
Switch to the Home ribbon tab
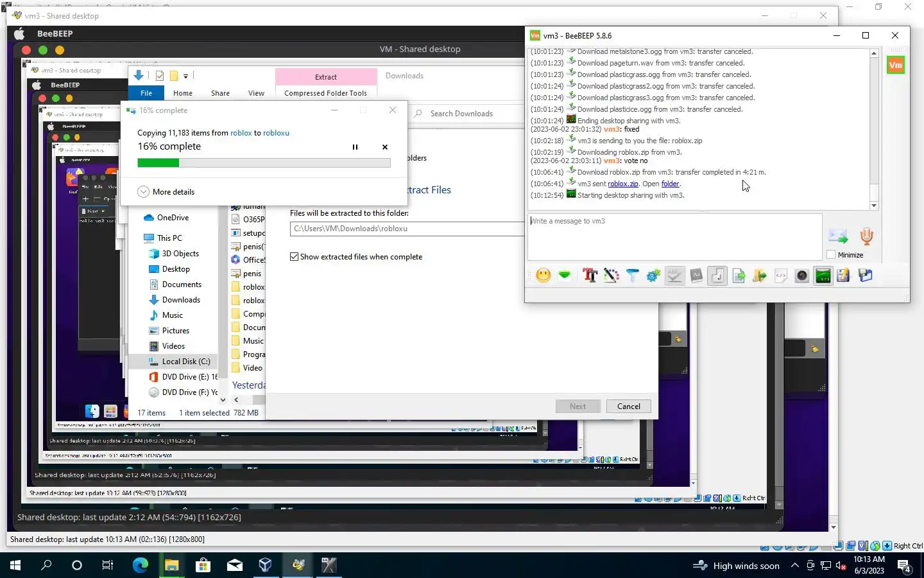click(x=183, y=93)
